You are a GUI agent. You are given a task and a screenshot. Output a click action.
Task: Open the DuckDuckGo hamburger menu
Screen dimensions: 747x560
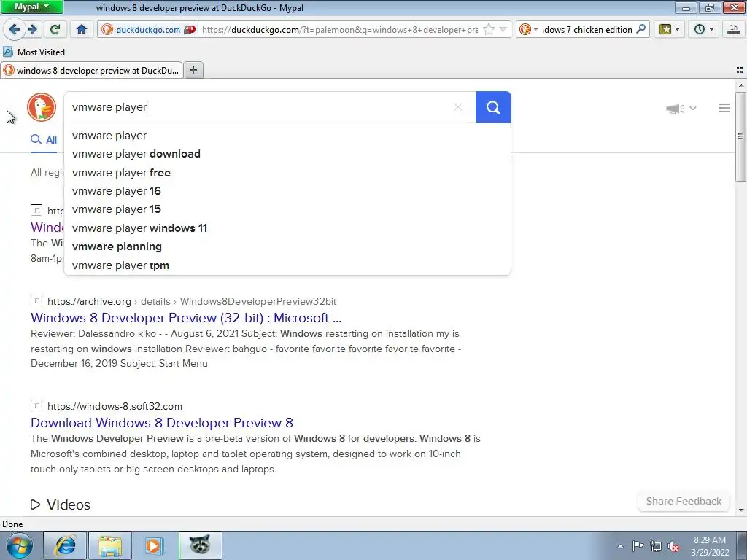point(724,108)
